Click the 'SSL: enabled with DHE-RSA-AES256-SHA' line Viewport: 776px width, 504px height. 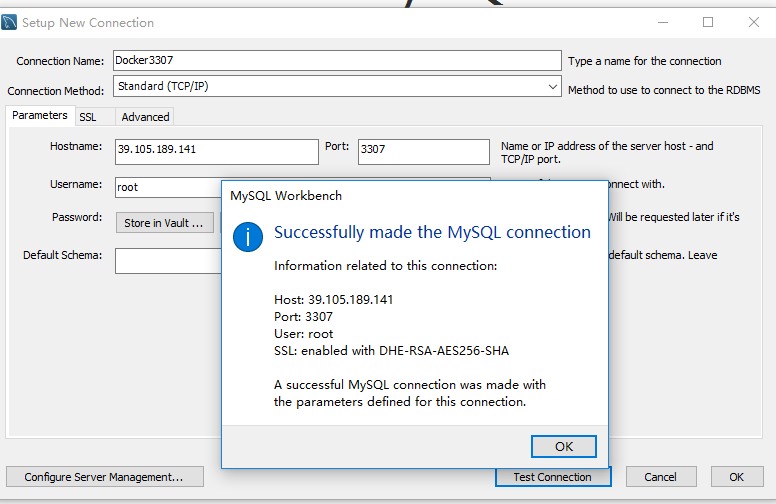(391, 351)
